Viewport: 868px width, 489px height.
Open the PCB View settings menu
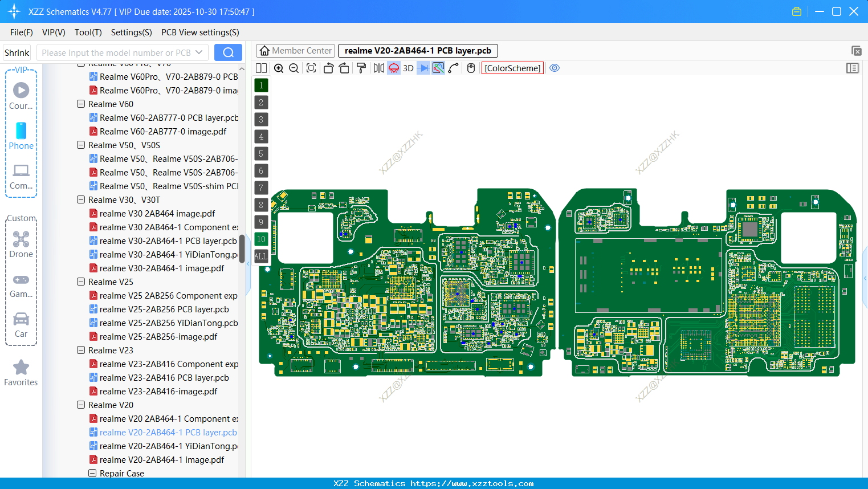coord(200,32)
